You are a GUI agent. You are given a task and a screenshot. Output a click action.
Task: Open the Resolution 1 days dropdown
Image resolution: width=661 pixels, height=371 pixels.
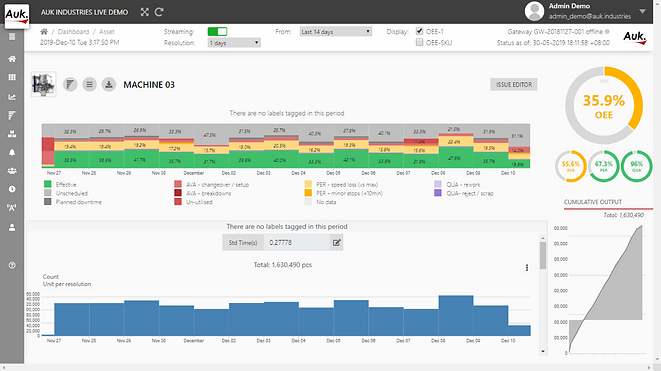click(x=234, y=43)
